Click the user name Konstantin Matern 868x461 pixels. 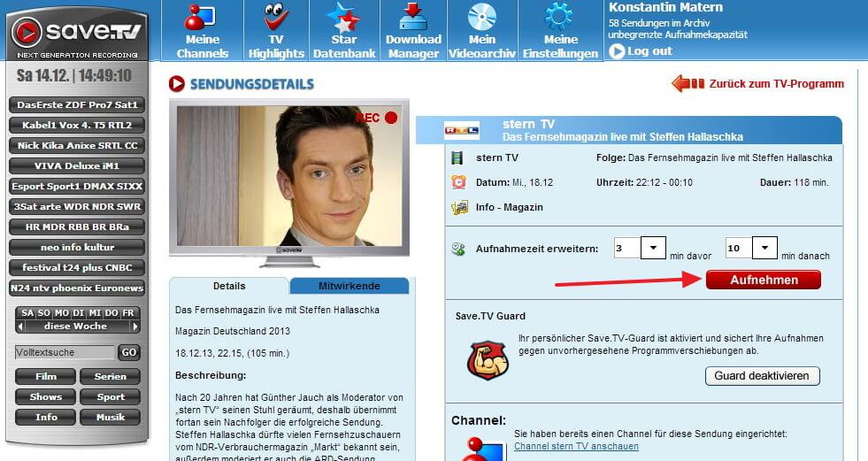[x=665, y=8]
